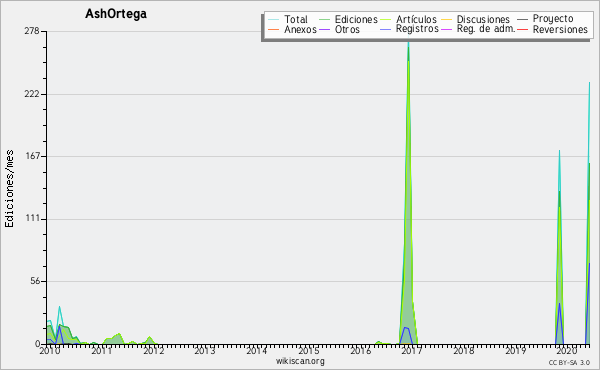Click the cyan Total line color in legend
Viewport: 600px width, 370px height.
tap(274, 19)
